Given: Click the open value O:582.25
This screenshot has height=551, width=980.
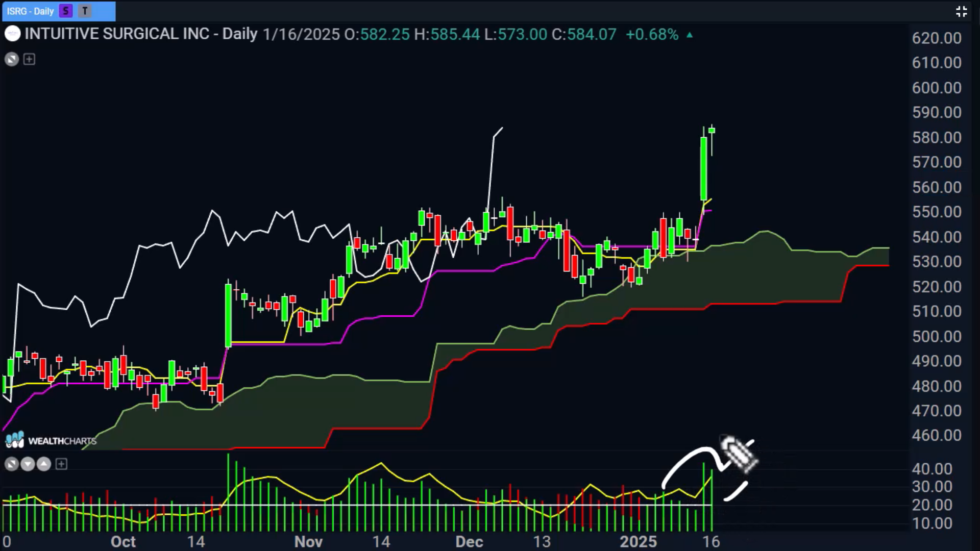Looking at the screenshot, I should [x=377, y=35].
